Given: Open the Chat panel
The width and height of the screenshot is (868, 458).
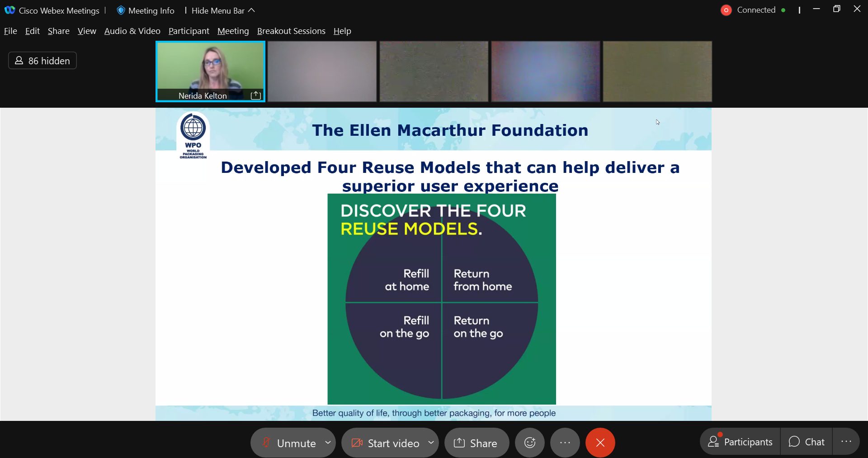Looking at the screenshot, I should 807,442.
